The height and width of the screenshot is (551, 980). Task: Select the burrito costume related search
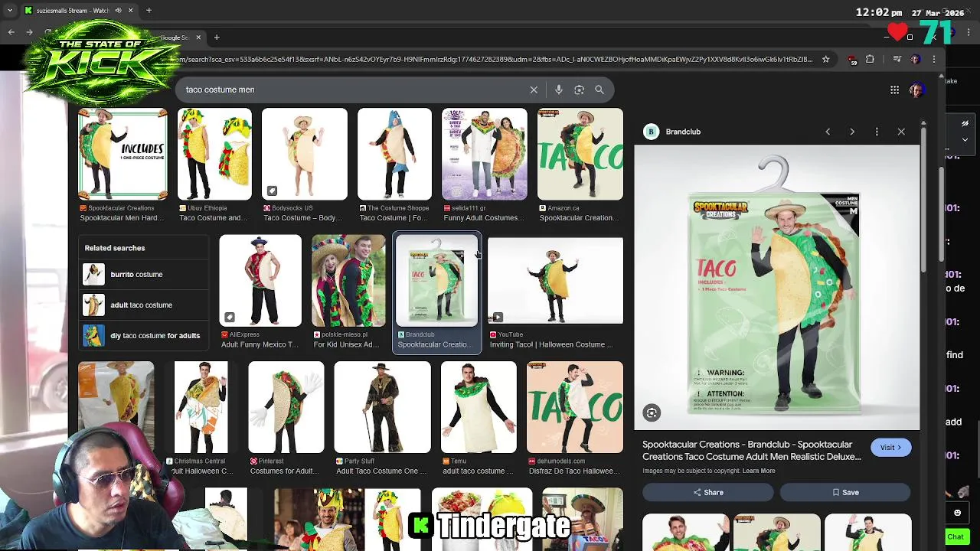[143, 274]
